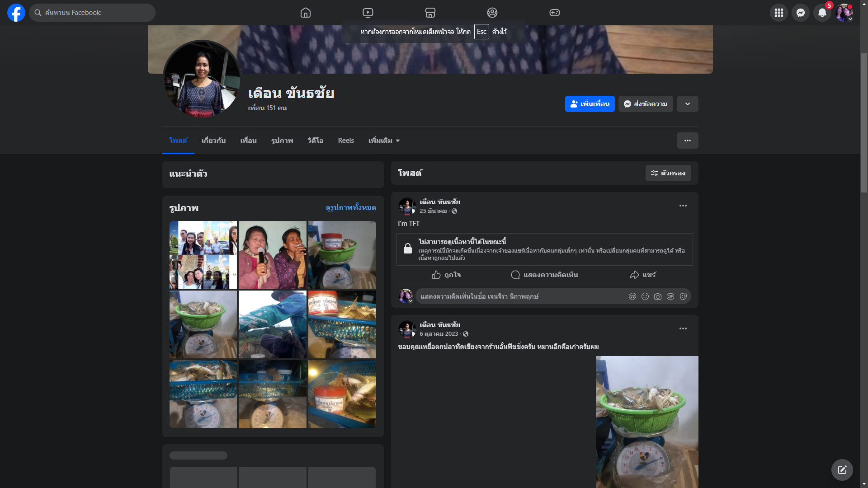Open the Gaming controller icon
The width and height of the screenshot is (868, 488).
coord(555,13)
